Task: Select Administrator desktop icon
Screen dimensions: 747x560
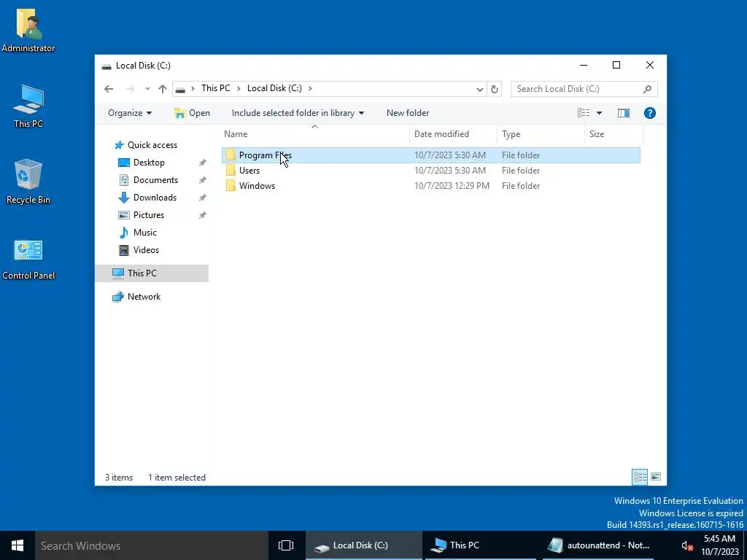Action: pyautogui.click(x=28, y=30)
